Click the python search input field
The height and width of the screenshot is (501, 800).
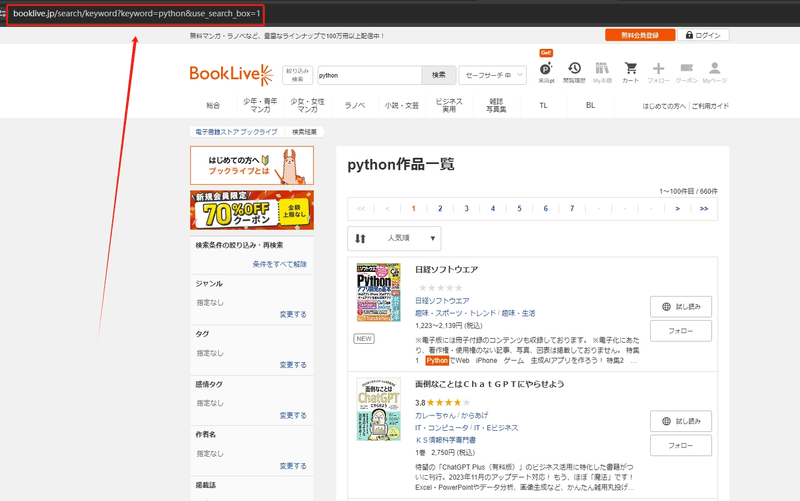pyautogui.click(x=369, y=75)
